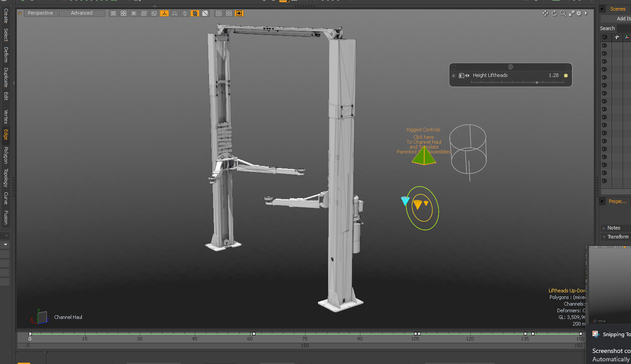This screenshot has height=364, width=631.
Task: Toggle the checkerboard viewport toolbar icon
Action: click(113, 13)
